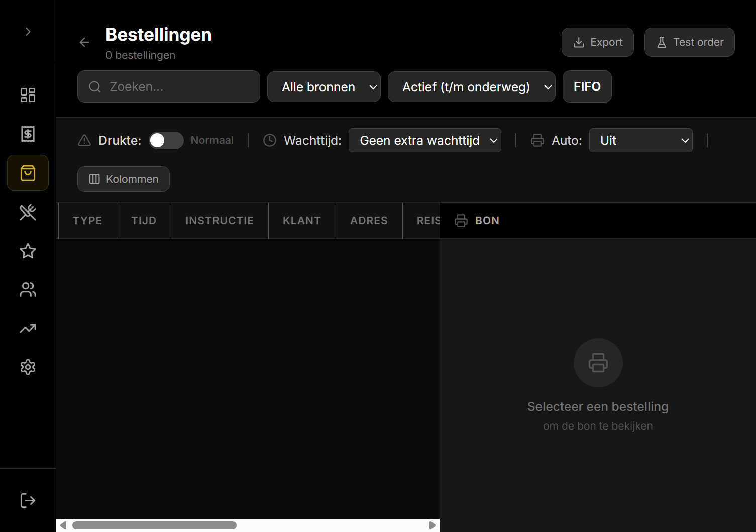
Task: Toggle the Drukte switch
Action: coord(166,140)
